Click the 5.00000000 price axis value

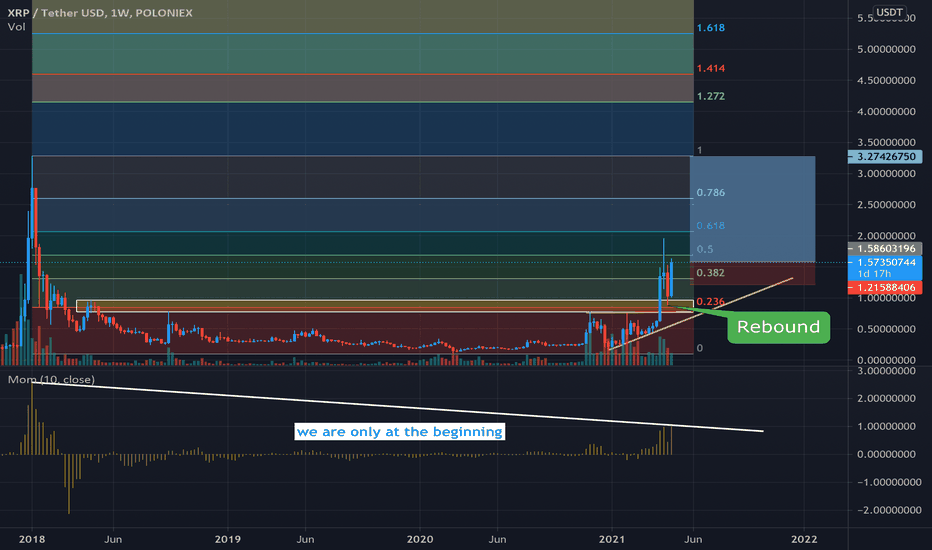click(886, 49)
